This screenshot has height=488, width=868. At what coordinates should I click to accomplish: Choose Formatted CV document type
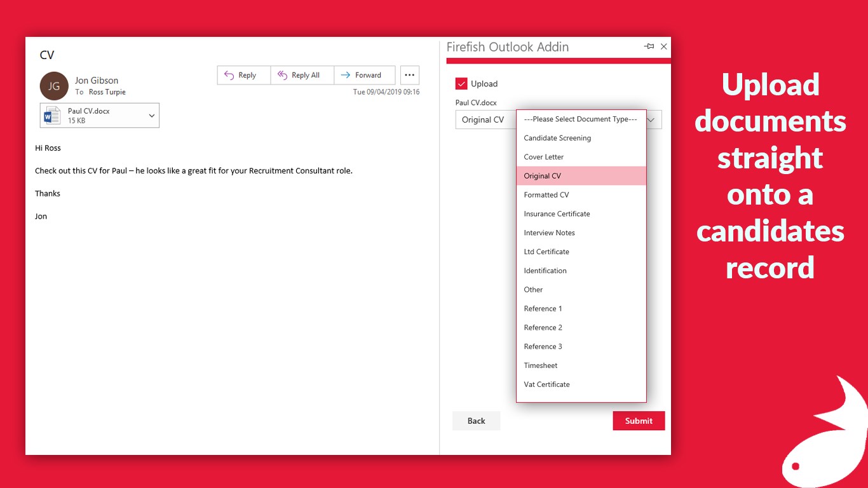(x=581, y=195)
